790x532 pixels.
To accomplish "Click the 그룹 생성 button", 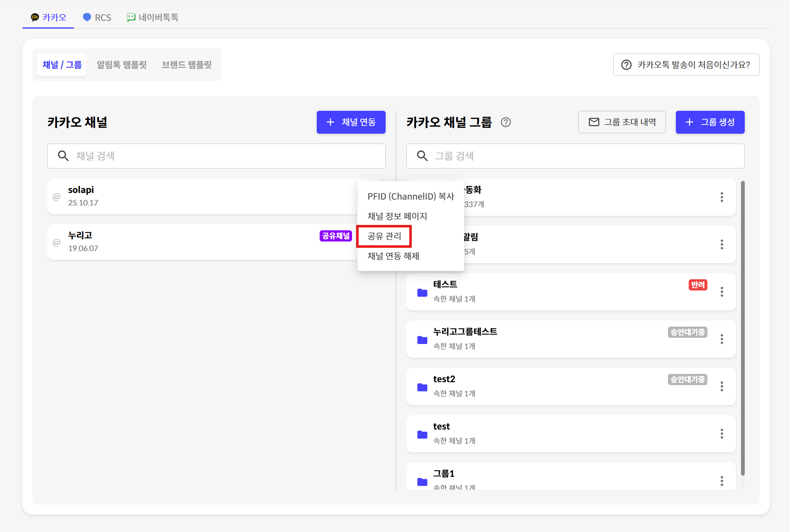I will (x=710, y=122).
